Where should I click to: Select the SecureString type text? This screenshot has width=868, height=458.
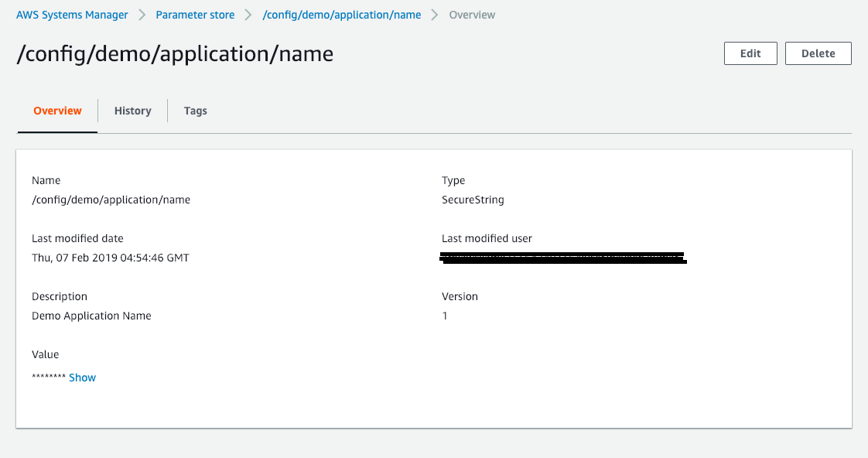pyautogui.click(x=472, y=199)
